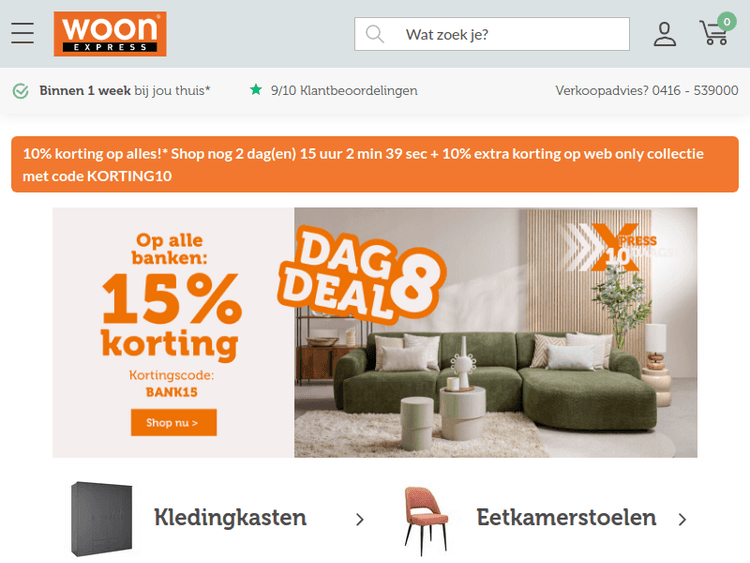This screenshot has height=563, width=750.
Task: Click the Dag Deal 8 sofa image
Action: [x=496, y=332]
